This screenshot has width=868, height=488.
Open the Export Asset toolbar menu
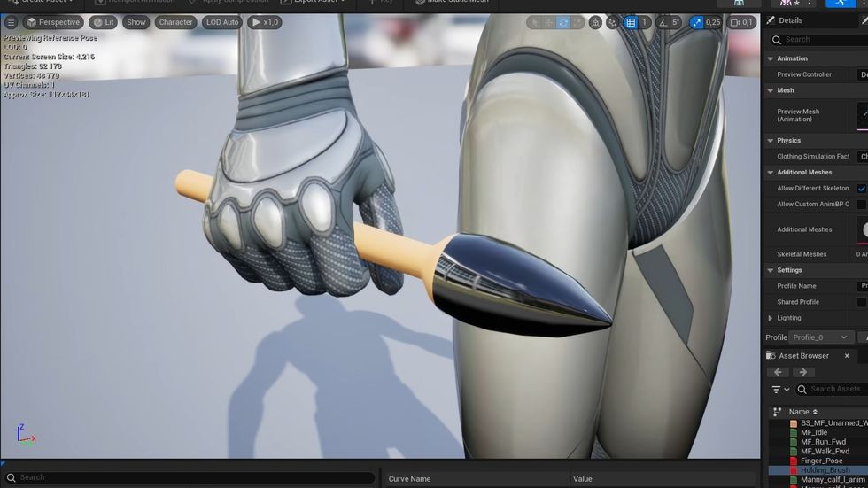click(313, 2)
